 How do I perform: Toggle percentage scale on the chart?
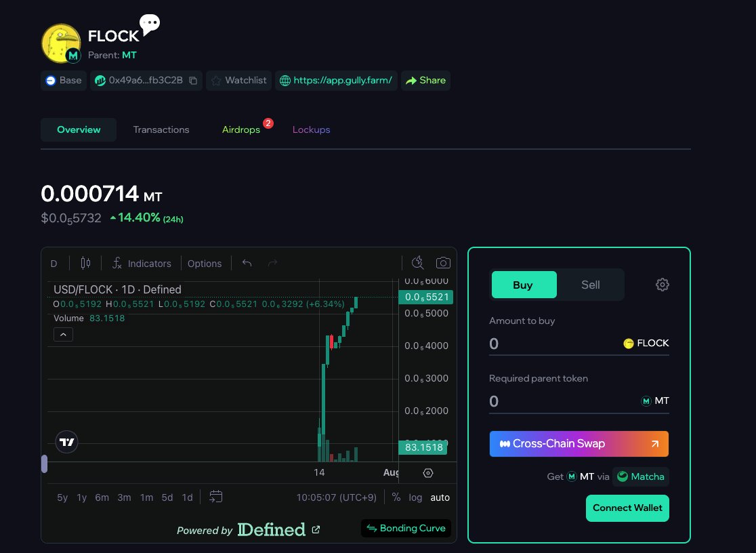click(x=396, y=497)
